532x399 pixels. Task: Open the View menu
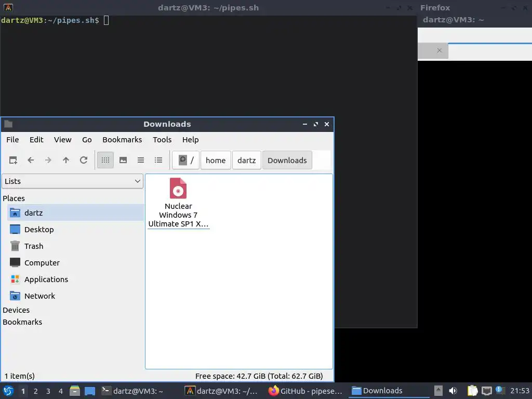pyautogui.click(x=63, y=140)
